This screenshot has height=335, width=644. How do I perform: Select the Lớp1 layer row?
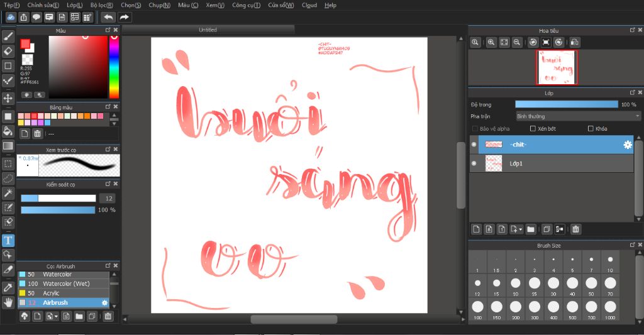tap(552, 163)
